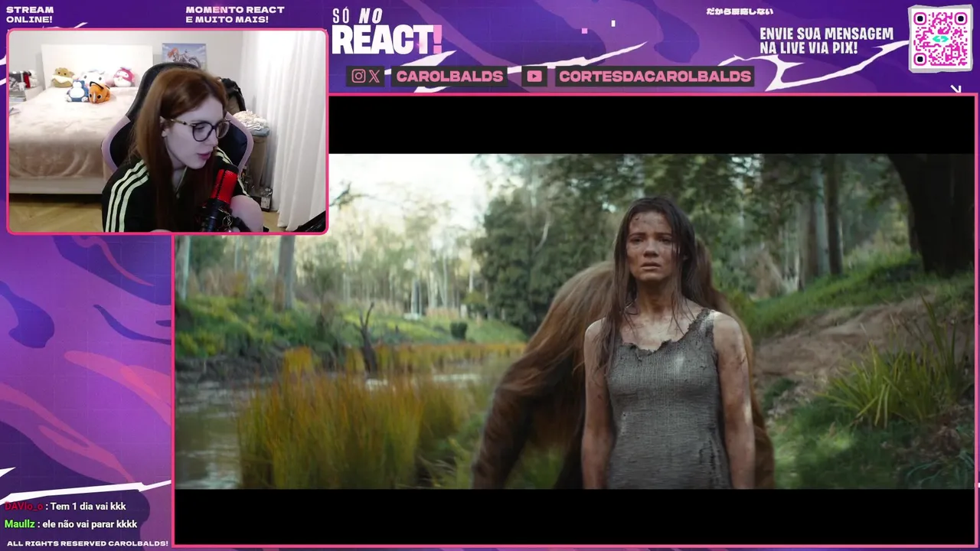The height and width of the screenshot is (551, 980).
Task: Click the Instagram icon in the banner
Action: [358, 76]
